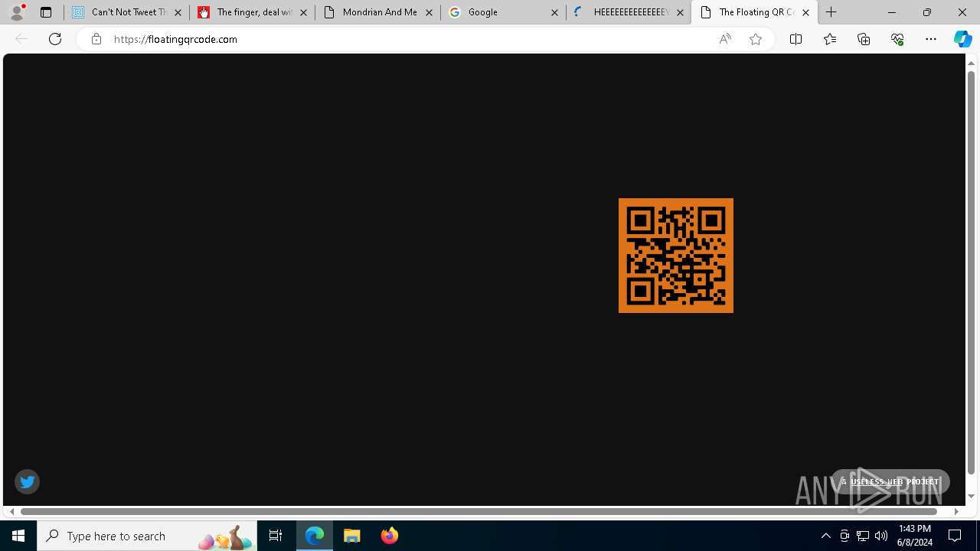Click the horizontal scrollbar left arrow

tap(11, 511)
